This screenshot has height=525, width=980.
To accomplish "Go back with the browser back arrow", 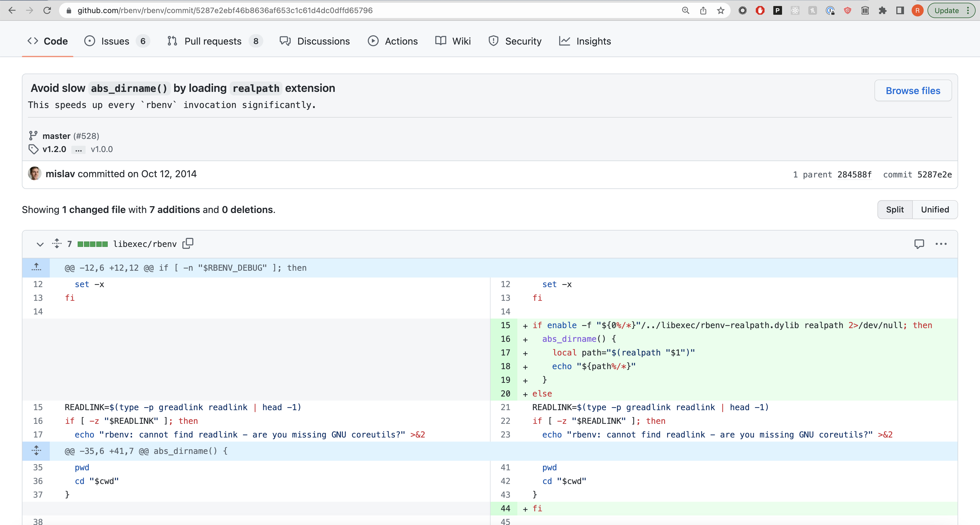I will pos(12,10).
